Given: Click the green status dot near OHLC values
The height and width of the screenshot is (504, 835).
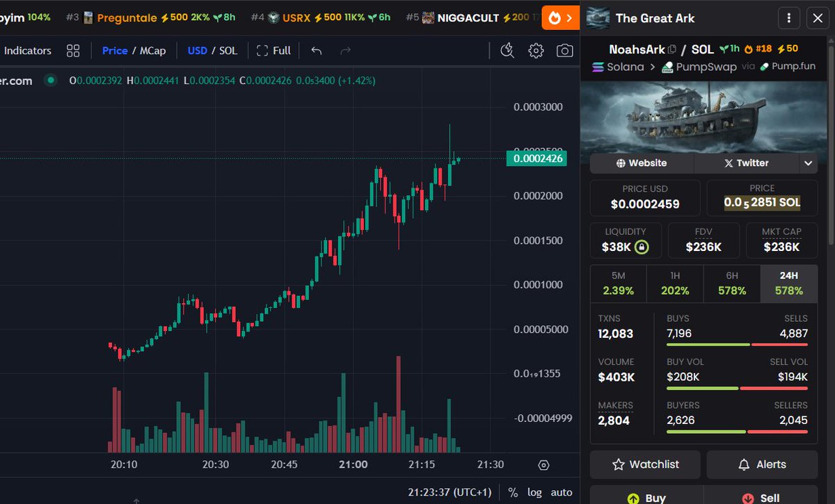Looking at the screenshot, I should 50,81.
